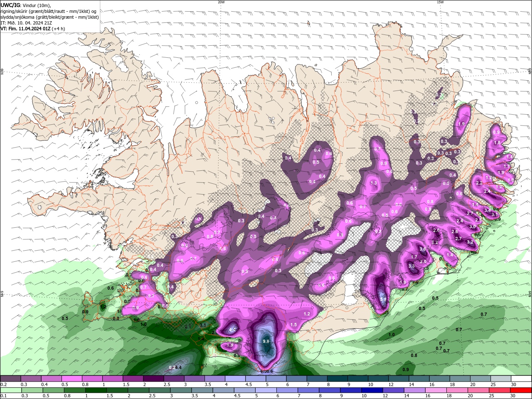
Task: Click the grey-green swatch labeled 3 in the lower legend
Action: (x=181, y=390)
